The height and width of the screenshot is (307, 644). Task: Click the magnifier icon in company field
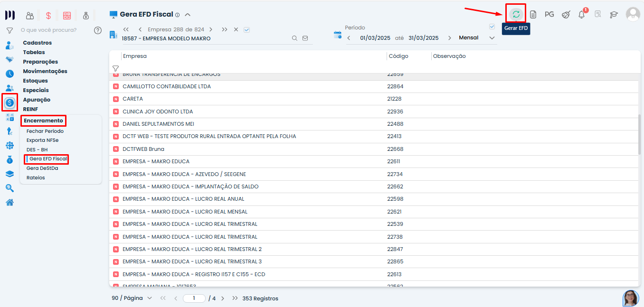(294, 38)
